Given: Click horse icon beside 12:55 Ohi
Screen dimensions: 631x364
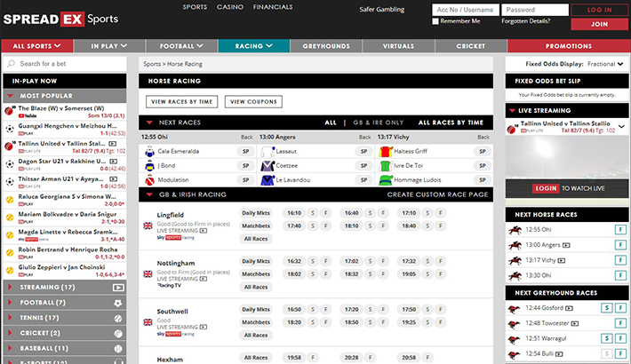Looking at the screenshot, I should pos(515,230).
